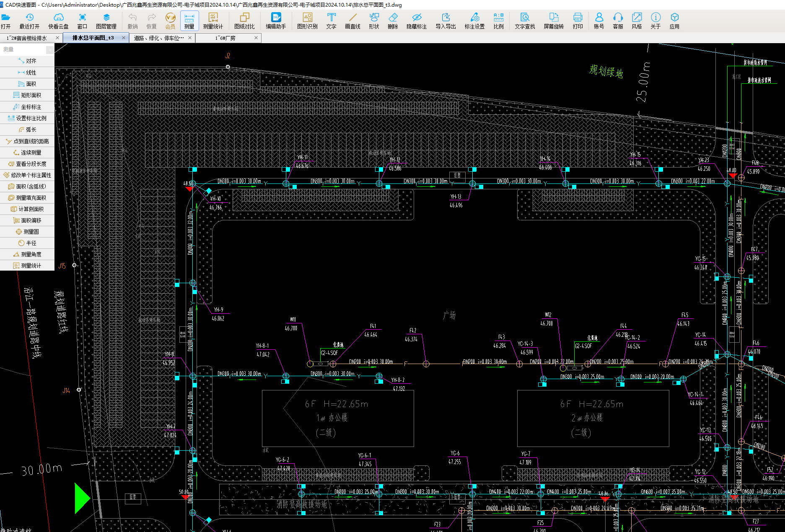The height and width of the screenshot is (532, 785).
Task: Choose 查看分段长度 segment lengths
Action: (x=27, y=164)
